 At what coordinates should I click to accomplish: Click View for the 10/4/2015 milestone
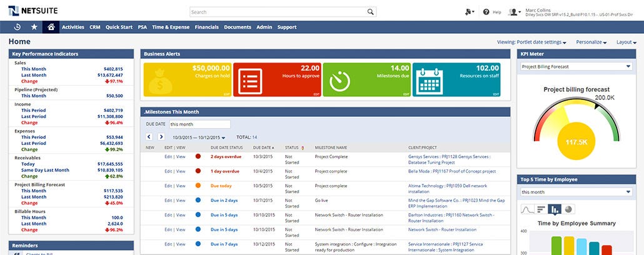point(181,171)
